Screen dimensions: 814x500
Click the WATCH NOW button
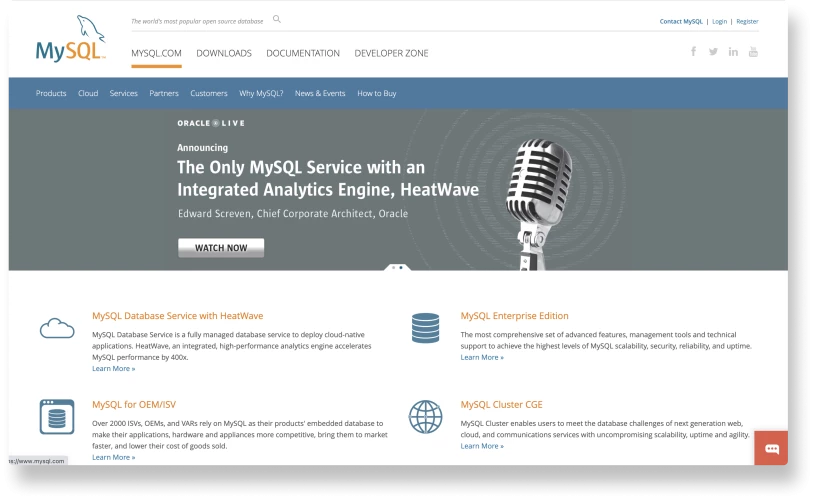[x=221, y=248]
